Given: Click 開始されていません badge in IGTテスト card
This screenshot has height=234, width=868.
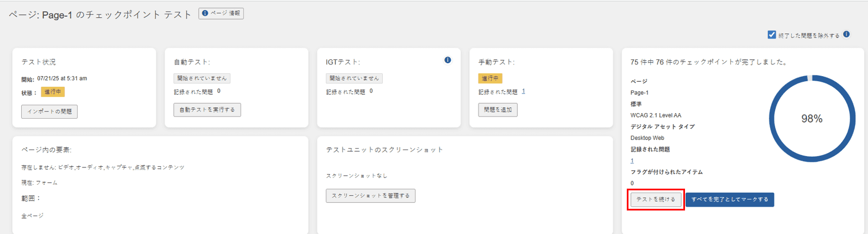Looking at the screenshot, I should [x=354, y=78].
